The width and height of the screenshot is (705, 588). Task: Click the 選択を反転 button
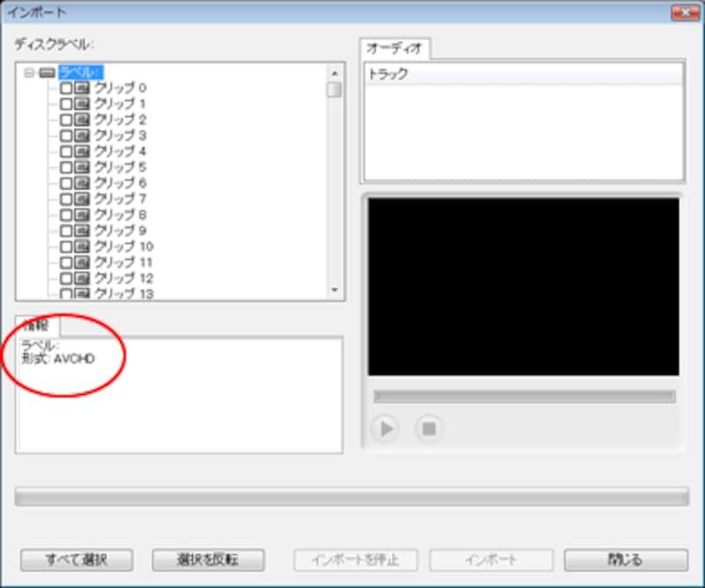pos(208,560)
